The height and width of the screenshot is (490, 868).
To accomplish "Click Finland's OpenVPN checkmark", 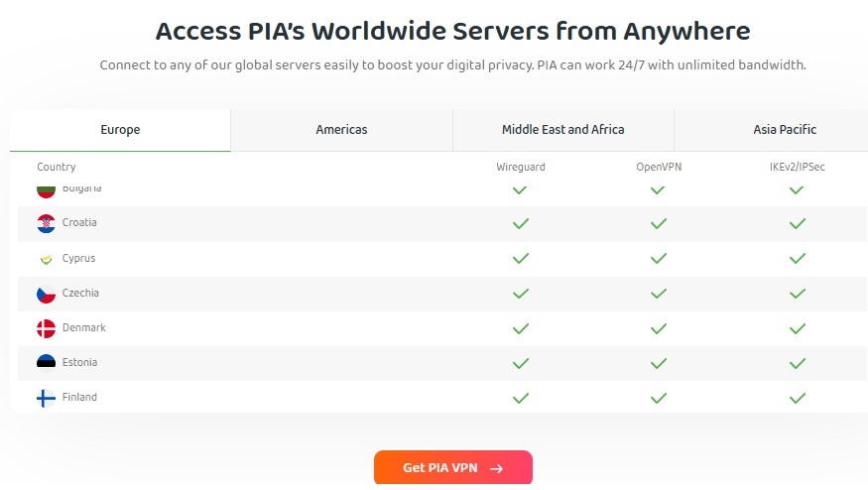I will (x=659, y=398).
